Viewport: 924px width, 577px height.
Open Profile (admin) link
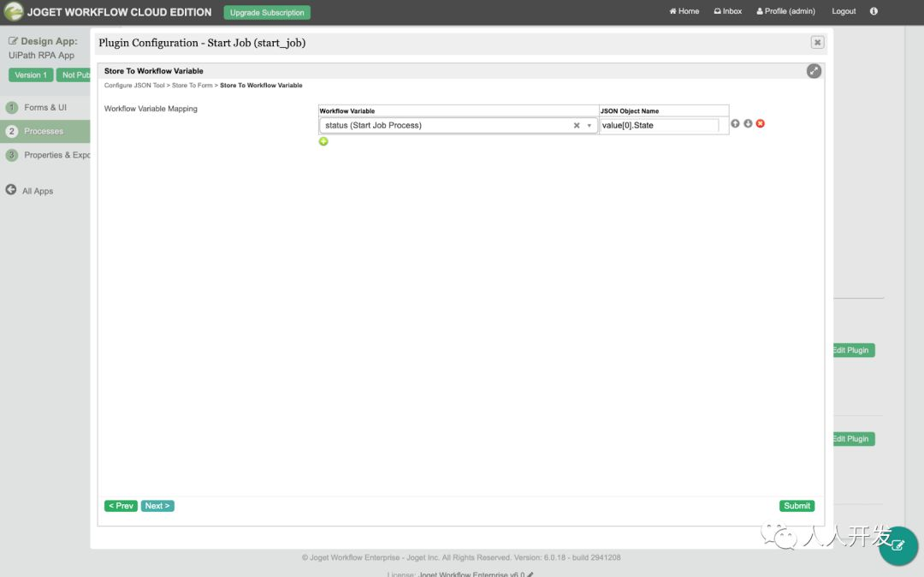pyautogui.click(x=786, y=11)
